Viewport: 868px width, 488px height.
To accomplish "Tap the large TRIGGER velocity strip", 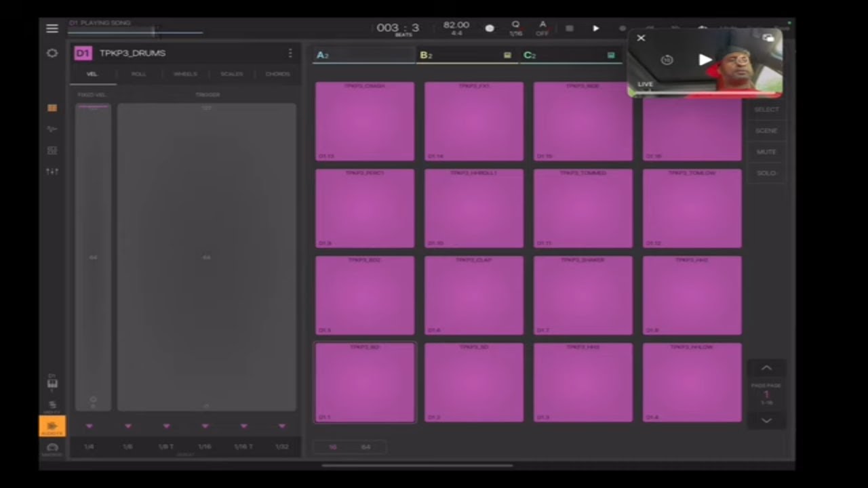I will click(207, 258).
